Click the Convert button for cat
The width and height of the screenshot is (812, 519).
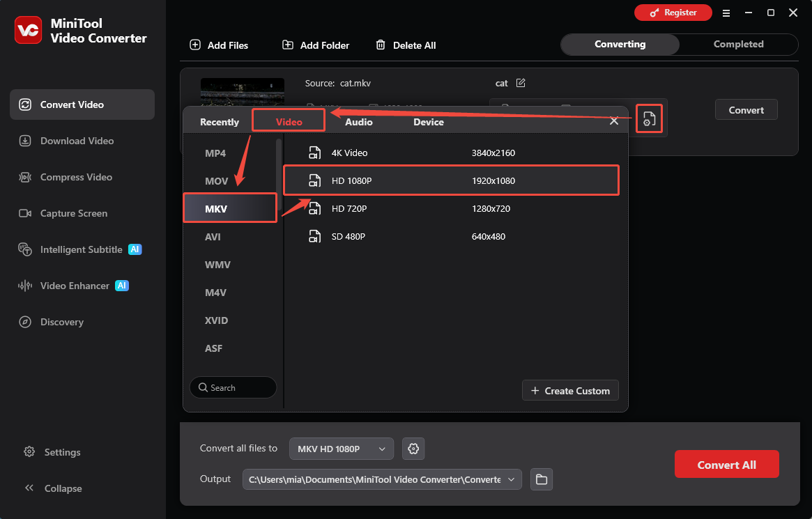click(746, 109)
